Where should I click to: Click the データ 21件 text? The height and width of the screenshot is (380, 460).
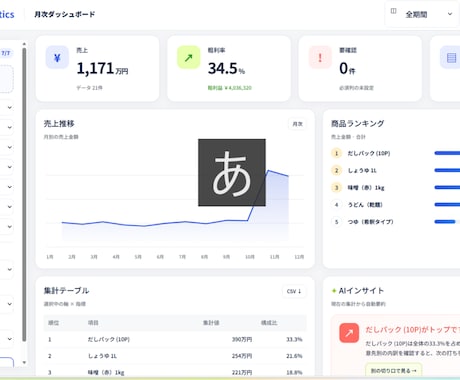tap(89, 88)
